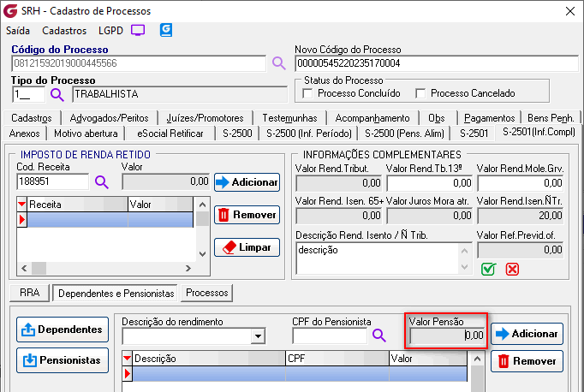Search CPF do Pensionista magnifier icon
584x392 pixels.
tap(378, 336)
